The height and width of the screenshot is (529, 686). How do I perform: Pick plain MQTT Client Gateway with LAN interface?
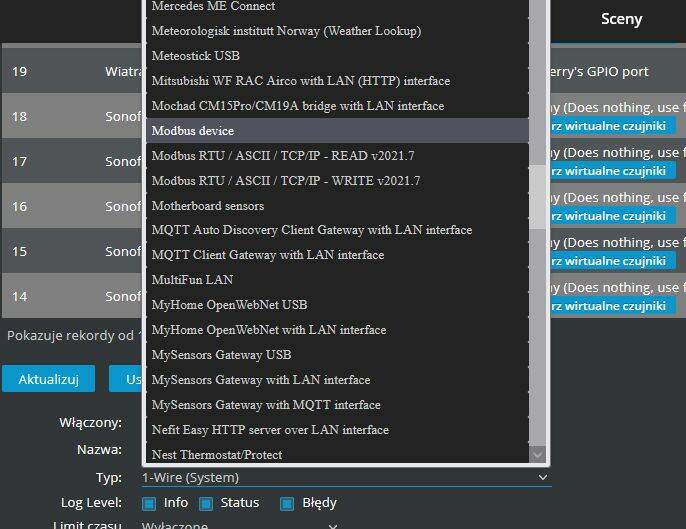pos(337,255)
